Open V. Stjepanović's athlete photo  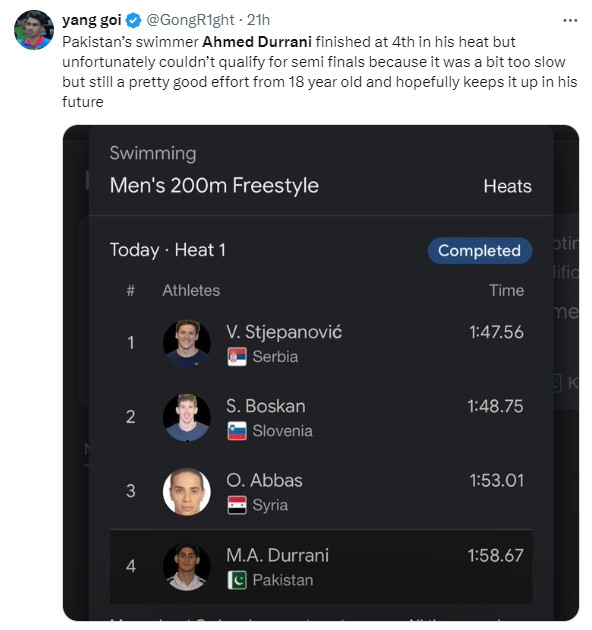186,343
